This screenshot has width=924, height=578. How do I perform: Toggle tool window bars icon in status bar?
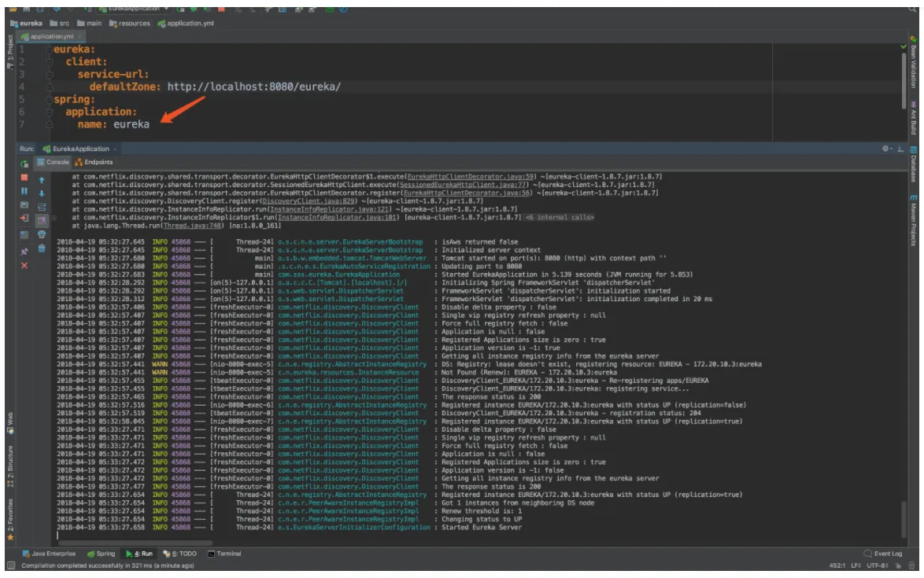tap(10, 565)
